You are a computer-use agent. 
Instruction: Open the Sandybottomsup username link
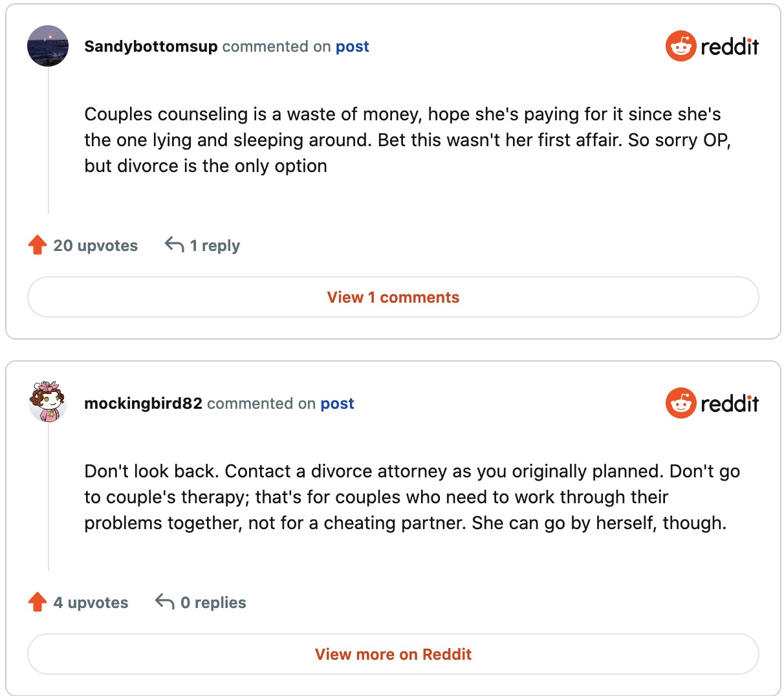pyautogui.click(x=151, y=47)
